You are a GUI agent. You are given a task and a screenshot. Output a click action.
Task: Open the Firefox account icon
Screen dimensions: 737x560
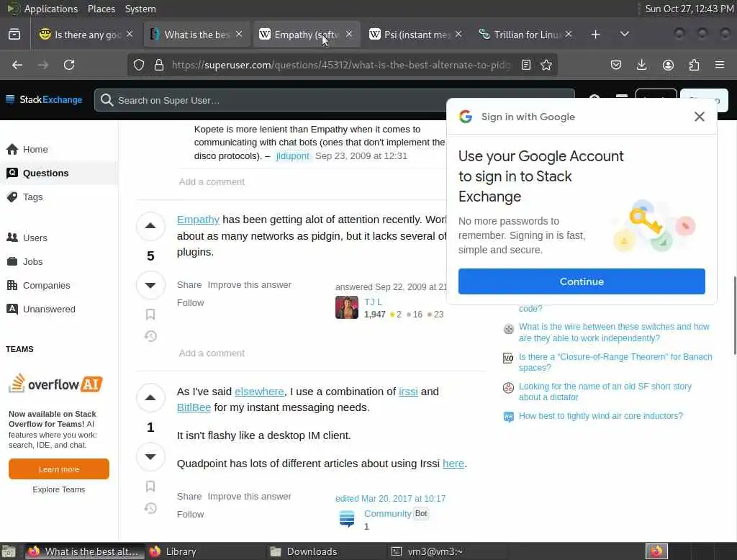coord(668,65)
